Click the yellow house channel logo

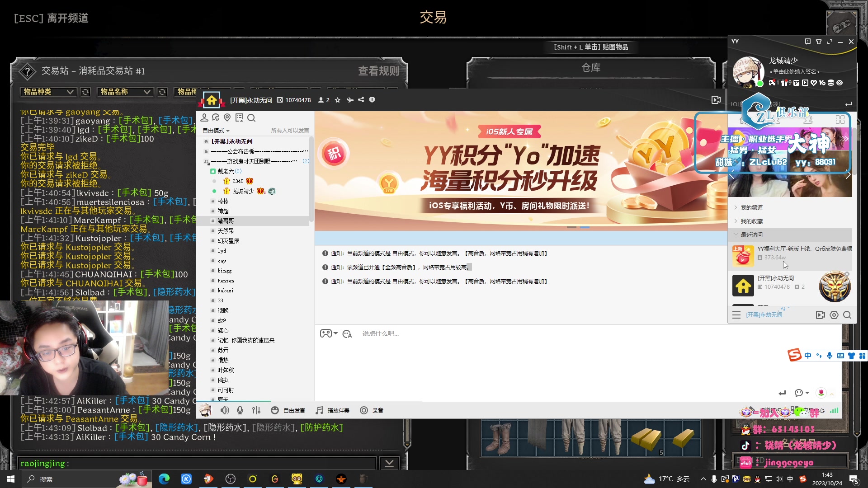[x=212, y=100]
